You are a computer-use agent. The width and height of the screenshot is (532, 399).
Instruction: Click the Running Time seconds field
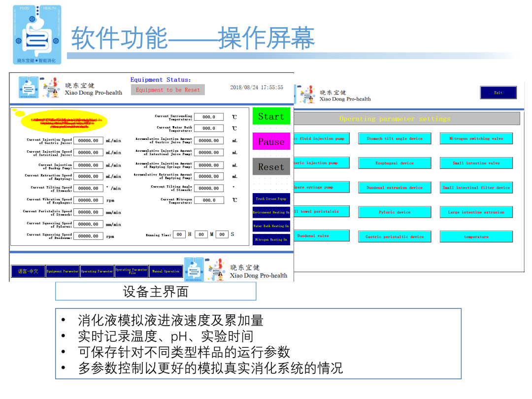click(x=222, y=234)
